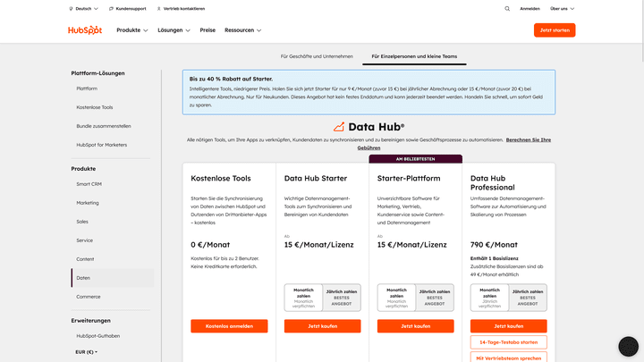Select Daten in sidebar

coord(113,278)
